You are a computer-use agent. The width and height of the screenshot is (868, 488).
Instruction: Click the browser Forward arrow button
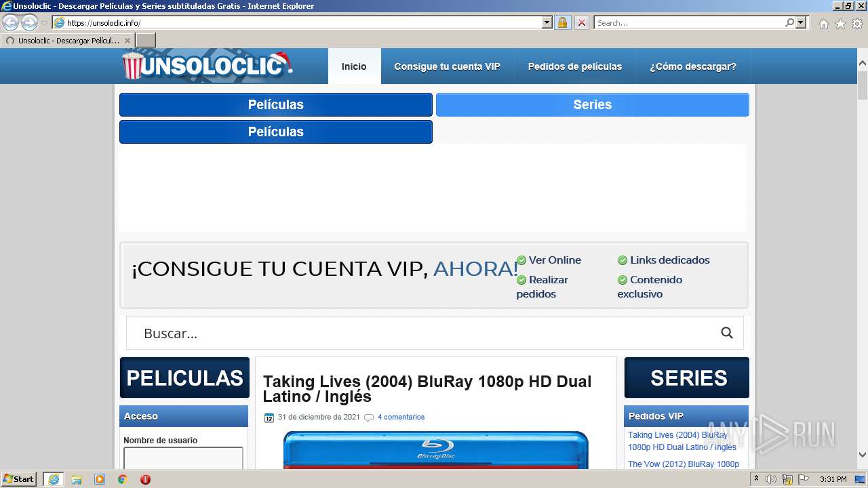coord(29,22)
